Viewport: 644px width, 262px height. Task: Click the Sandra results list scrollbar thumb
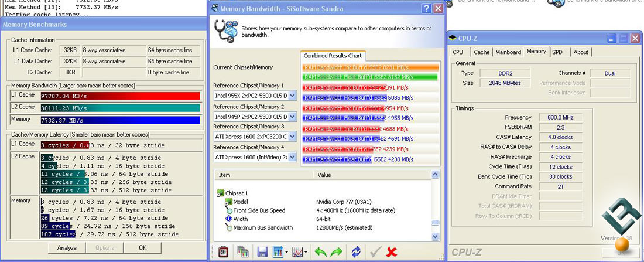(x=436, y=223)
